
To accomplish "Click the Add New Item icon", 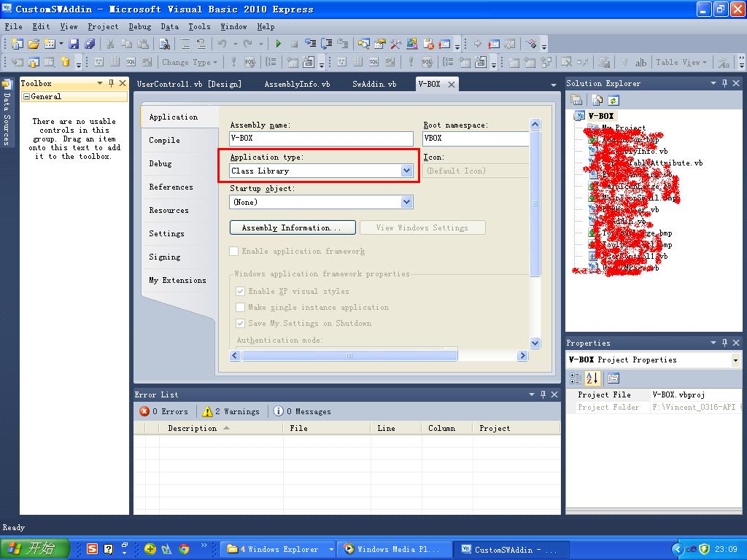I will (50, 44).
